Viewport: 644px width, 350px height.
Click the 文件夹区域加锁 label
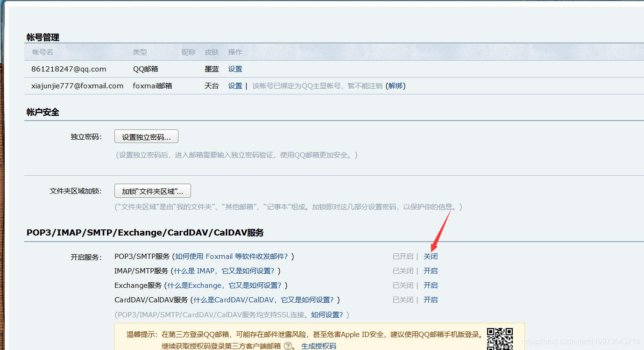click(76, 191)
